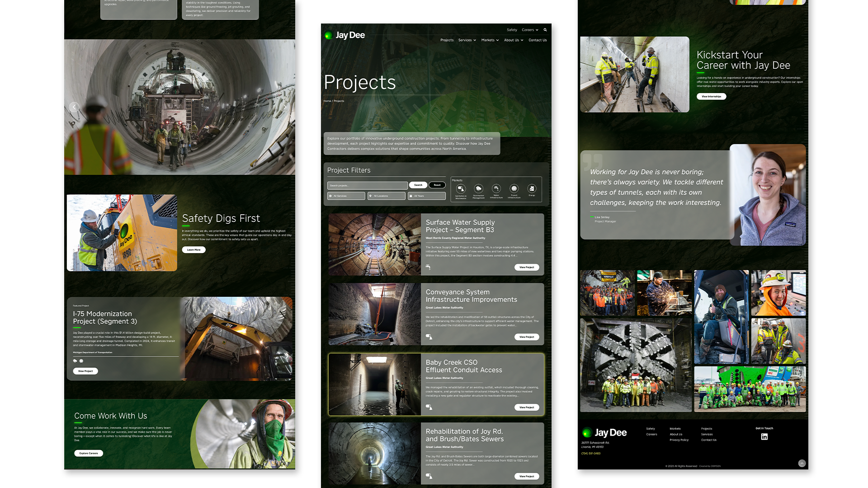Expand the Careers menu in top bar
This screenshot has width=868, height=488.
530,30
